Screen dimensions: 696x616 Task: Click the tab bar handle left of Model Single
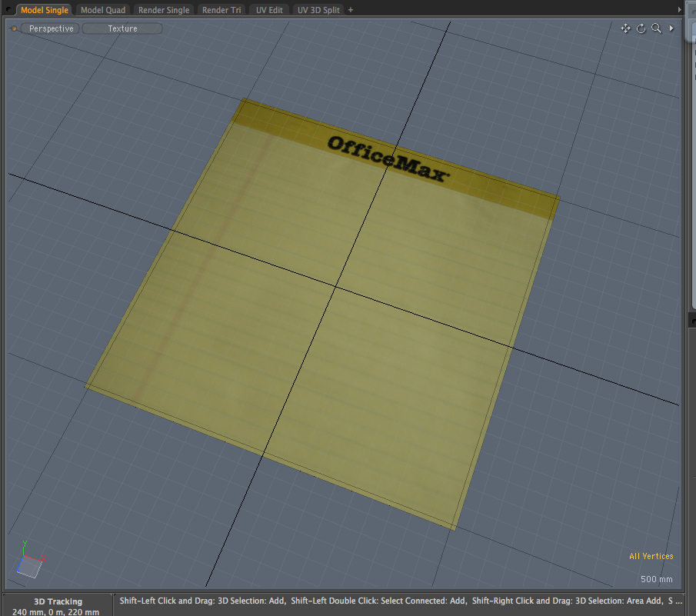tap(8, 10)
